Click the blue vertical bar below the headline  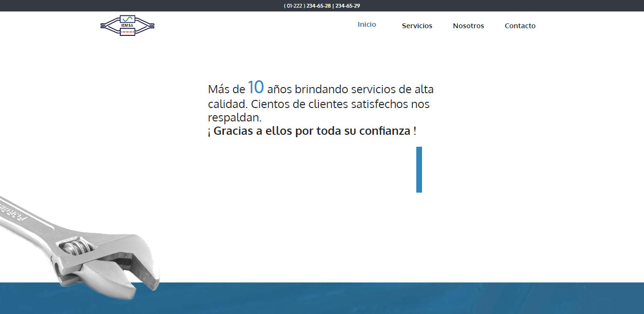[419, 170]
